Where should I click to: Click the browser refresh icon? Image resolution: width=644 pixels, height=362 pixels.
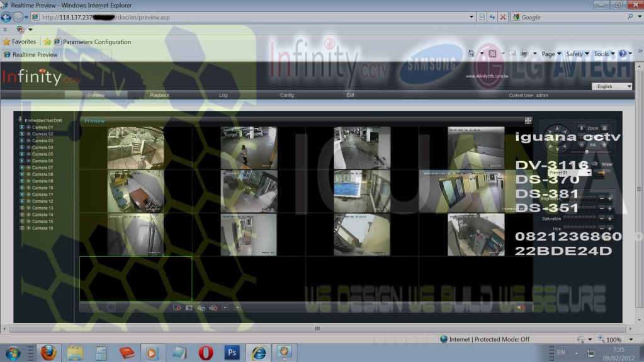(492, 17)
